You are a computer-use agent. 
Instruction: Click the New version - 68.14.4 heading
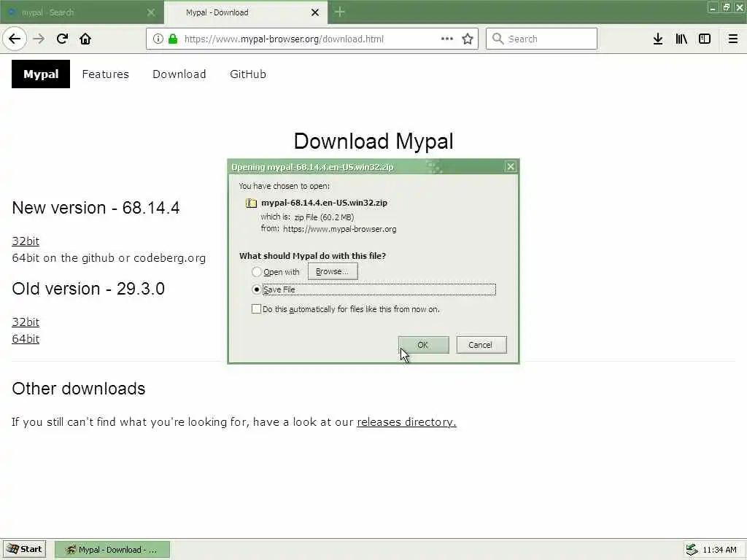(x=96, y=208)
